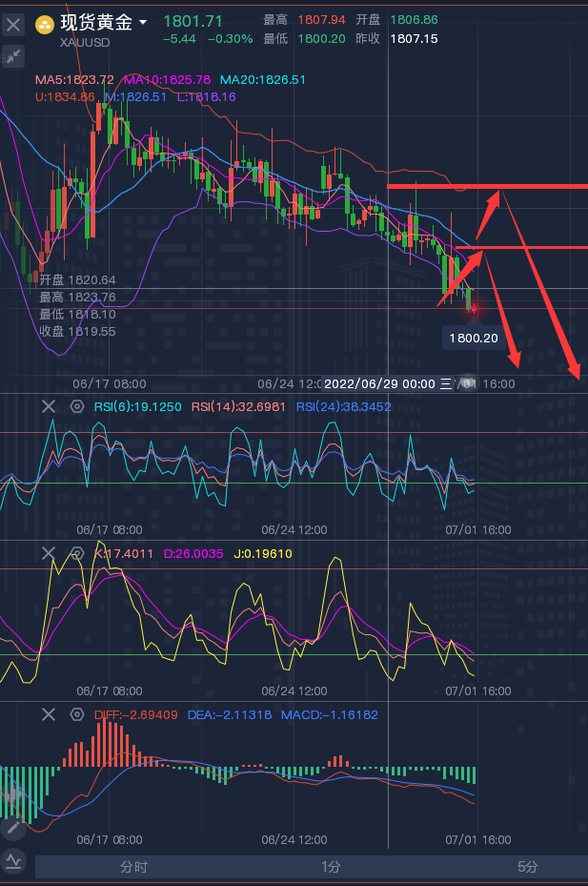Tap the current price 1801.71
This screenshot has height=886, width=588.
coord(193,22)
